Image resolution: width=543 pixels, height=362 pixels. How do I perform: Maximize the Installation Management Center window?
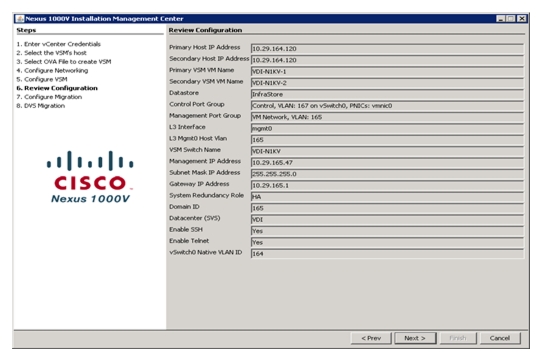511,19
